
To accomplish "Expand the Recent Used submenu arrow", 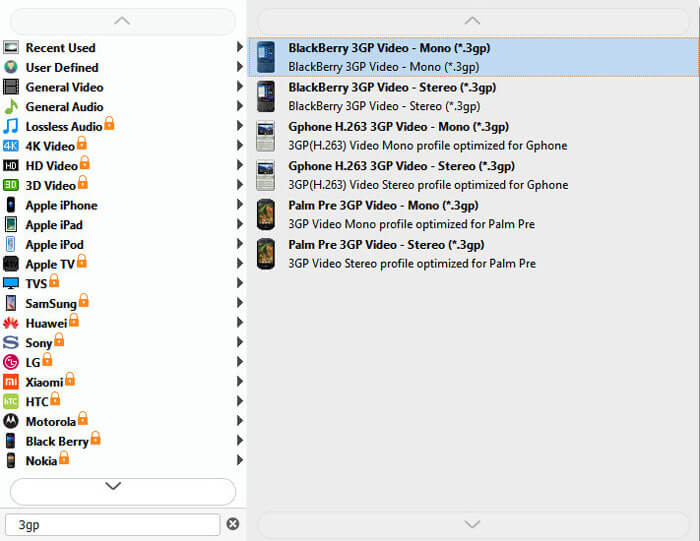I will click(x=240, y=47).
